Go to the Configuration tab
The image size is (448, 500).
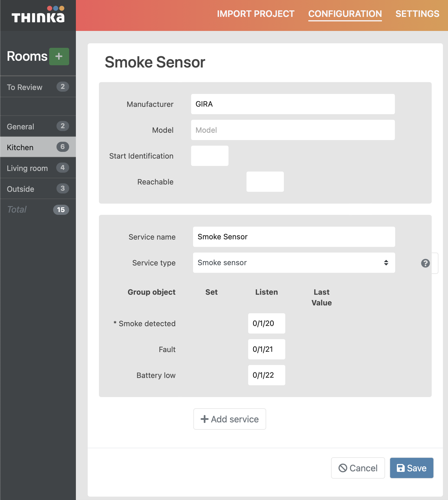click(x=345, y=14)
